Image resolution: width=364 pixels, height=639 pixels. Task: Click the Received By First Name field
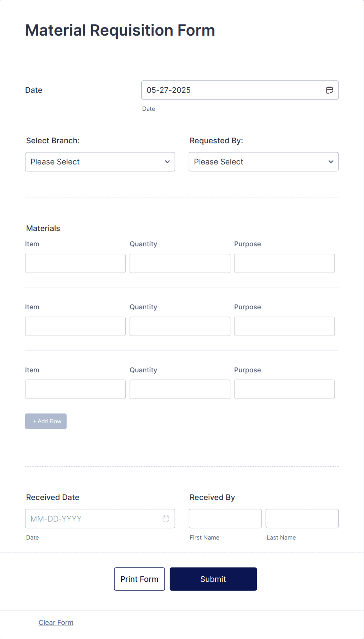[x=225, y=518]
